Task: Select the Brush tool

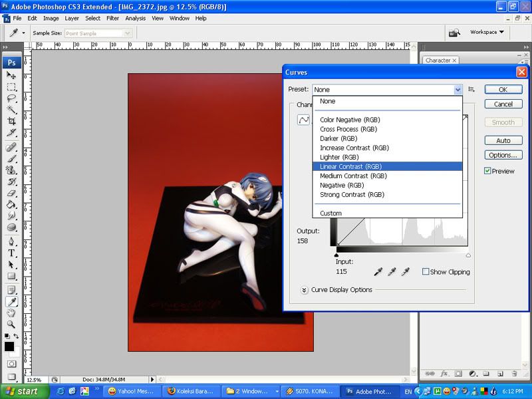Action: tap(11, 159)
